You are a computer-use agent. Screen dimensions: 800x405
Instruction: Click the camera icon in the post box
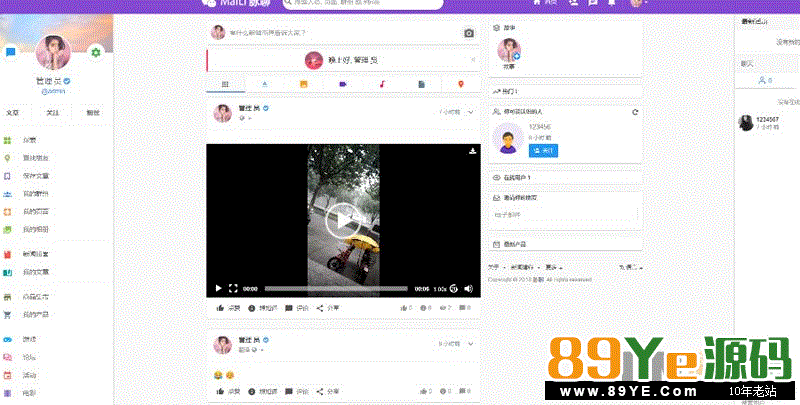(x=468, y=33)
